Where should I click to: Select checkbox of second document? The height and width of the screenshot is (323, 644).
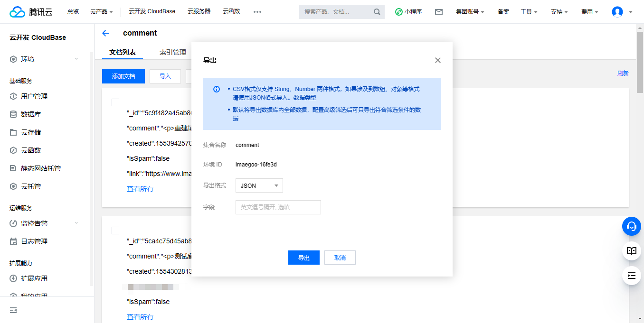pos(115,231)
